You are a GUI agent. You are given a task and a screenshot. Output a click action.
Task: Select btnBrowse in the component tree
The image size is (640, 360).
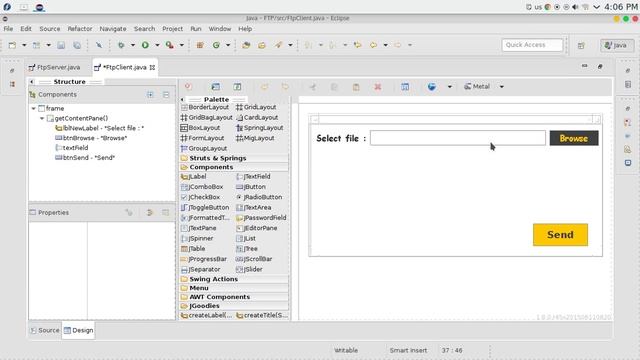pyautogui.click(x=91, y=138)
